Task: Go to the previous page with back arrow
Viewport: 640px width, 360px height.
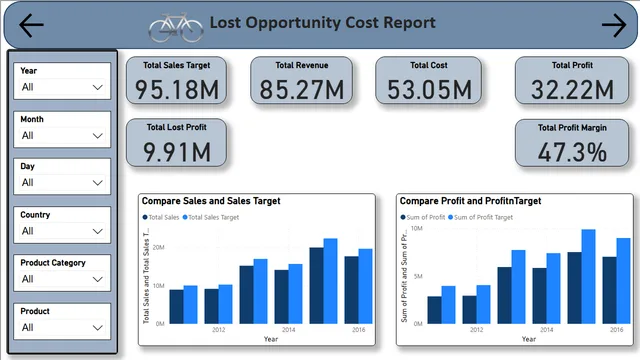Action: 31,25
